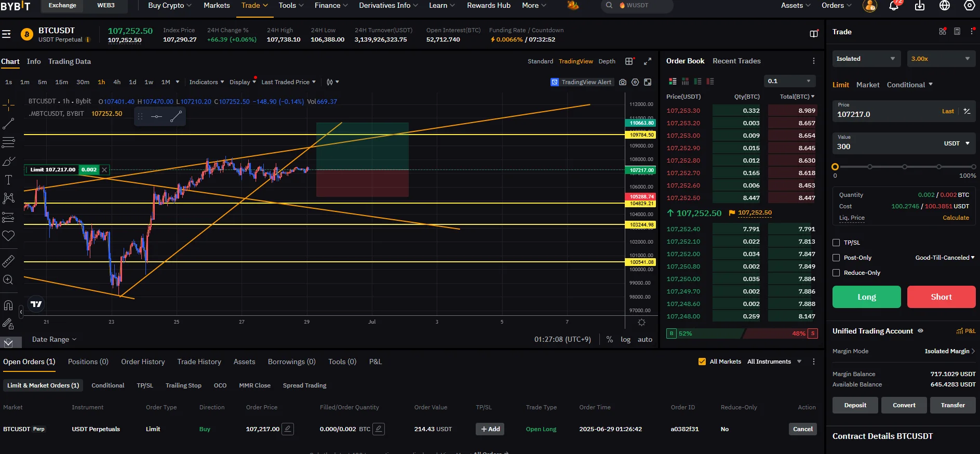Viewport: 980px width, 454px height.
Task: Open the Positions (0) tab
Action: [88, 362]
